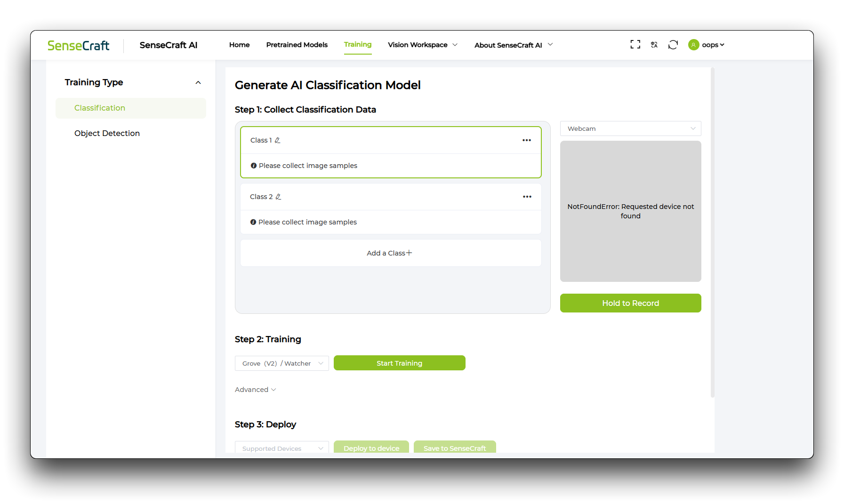Open the Webcam source dropdown
The width and height of the screenshot is (844, 504).
pos(630,128)
